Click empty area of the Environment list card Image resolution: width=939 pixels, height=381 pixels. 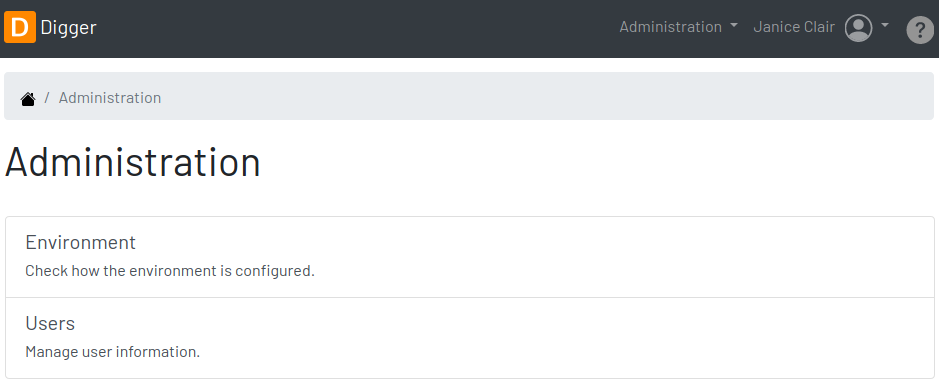click(599, 257)
